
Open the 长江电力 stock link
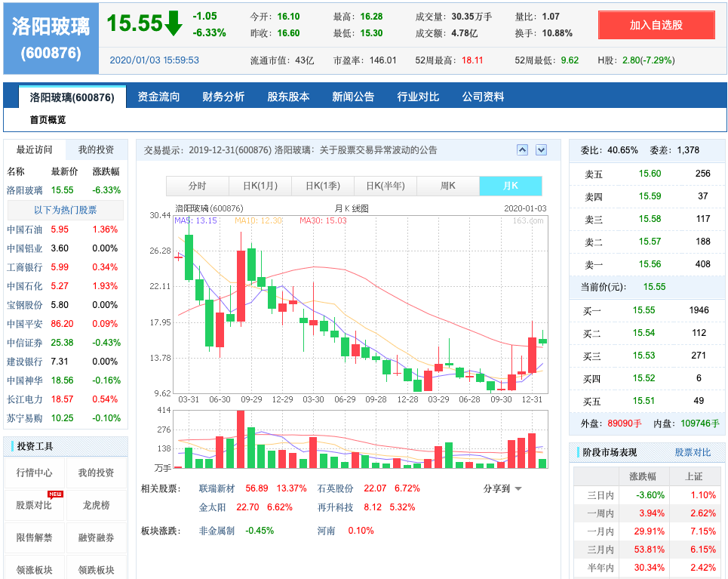pos(25,399)
